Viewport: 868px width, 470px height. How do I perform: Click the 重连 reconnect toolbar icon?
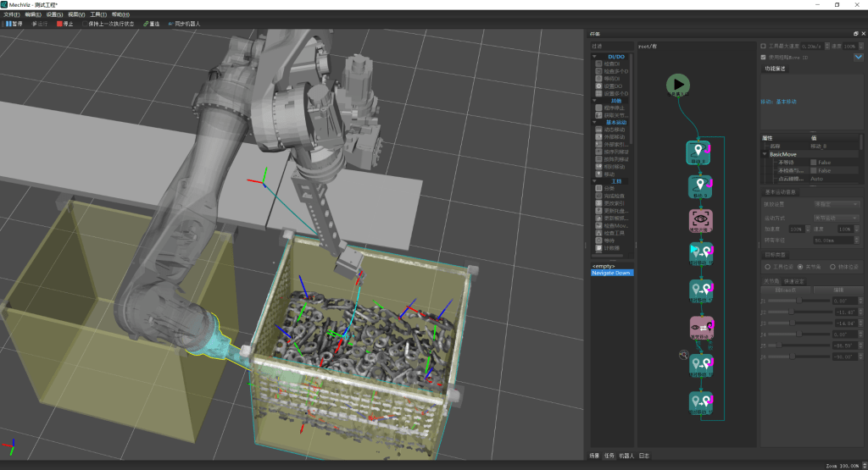point(151,24)
